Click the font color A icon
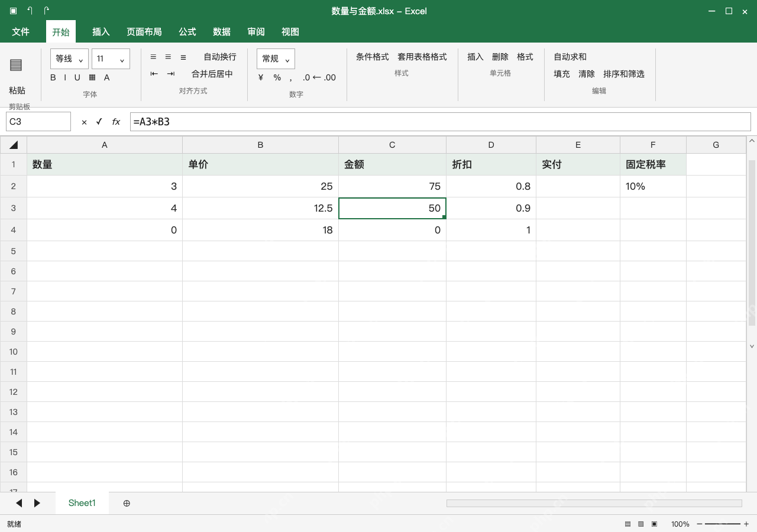Image resolution: width=757 pixels, height=532 pixels. pyautogui.click(x=107, y=77)
